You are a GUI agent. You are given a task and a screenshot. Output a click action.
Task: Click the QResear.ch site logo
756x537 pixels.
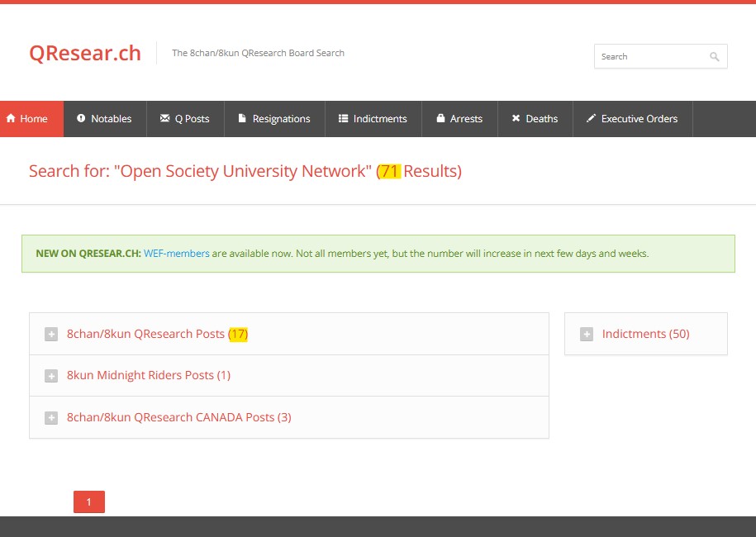click(x=85, y=53)
